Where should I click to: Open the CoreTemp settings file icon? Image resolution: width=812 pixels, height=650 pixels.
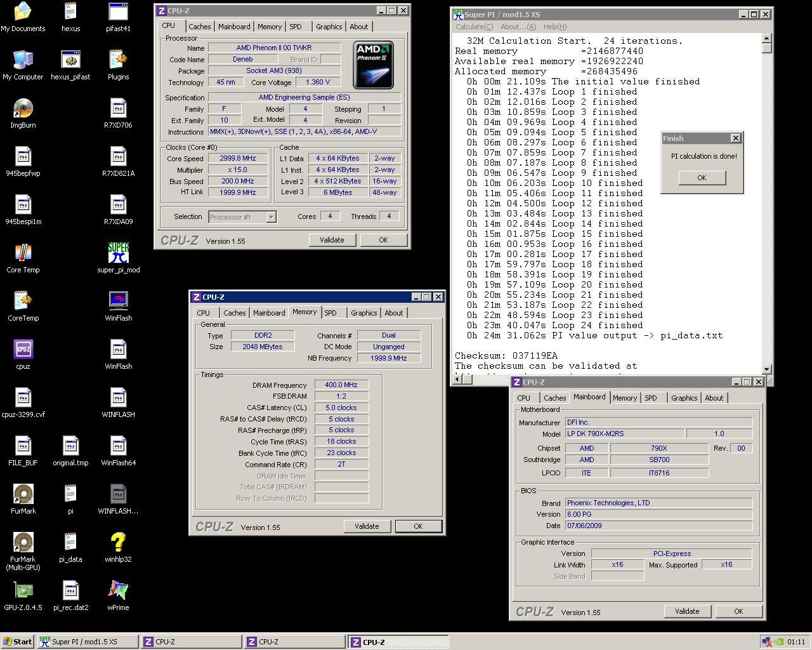(23, 306)
